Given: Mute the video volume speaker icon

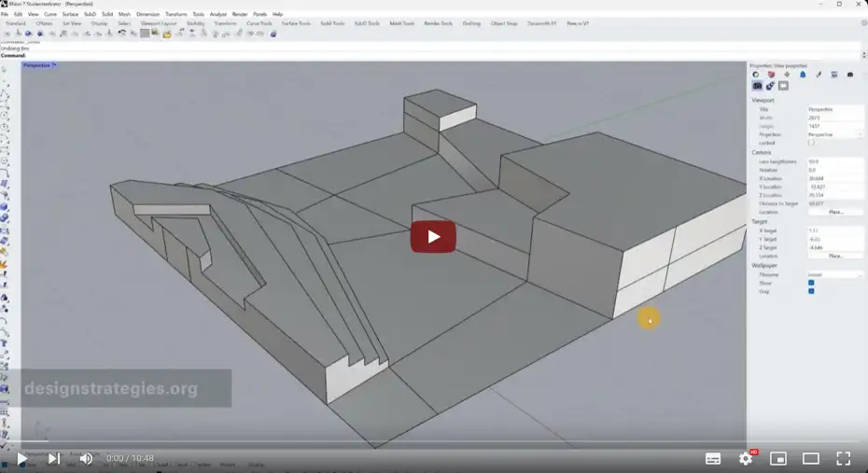Looking at the screenshot, I should [86, 459].
